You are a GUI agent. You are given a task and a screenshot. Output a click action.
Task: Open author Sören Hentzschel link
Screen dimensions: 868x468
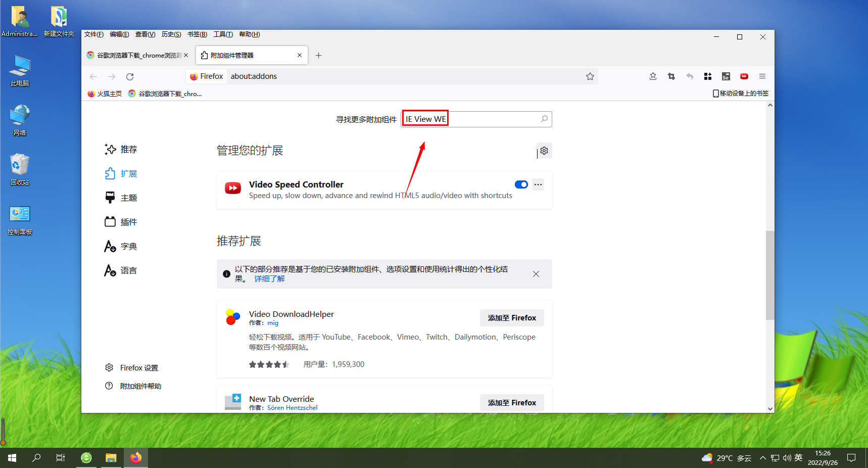(293, 408)
